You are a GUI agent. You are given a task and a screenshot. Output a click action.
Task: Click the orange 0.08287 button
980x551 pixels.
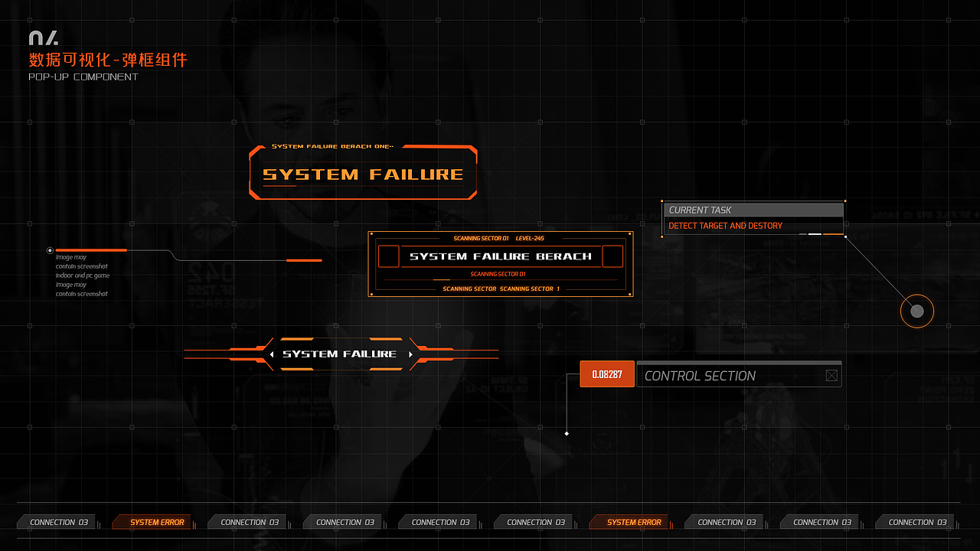(x=607, y=374)
